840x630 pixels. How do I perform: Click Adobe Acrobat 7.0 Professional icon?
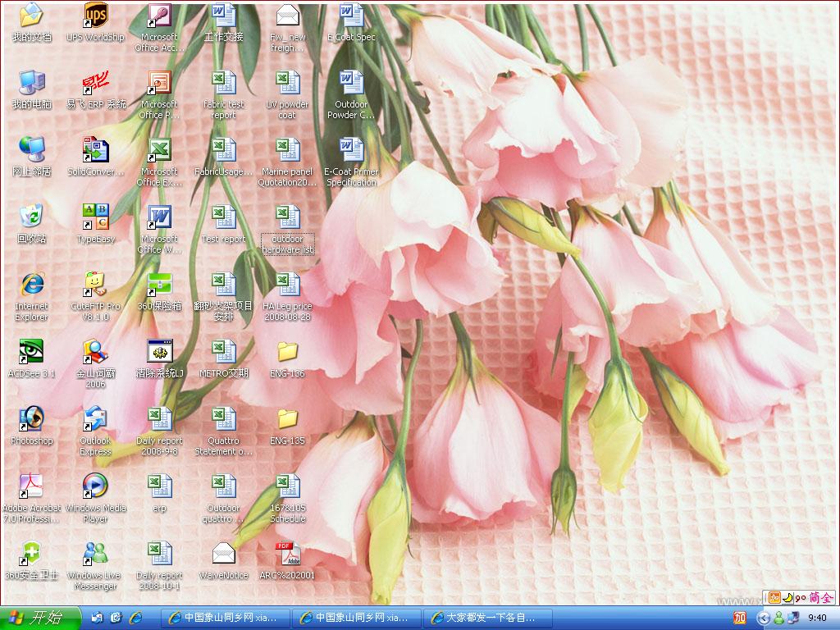pyautogui.click(x=32, y=498)
